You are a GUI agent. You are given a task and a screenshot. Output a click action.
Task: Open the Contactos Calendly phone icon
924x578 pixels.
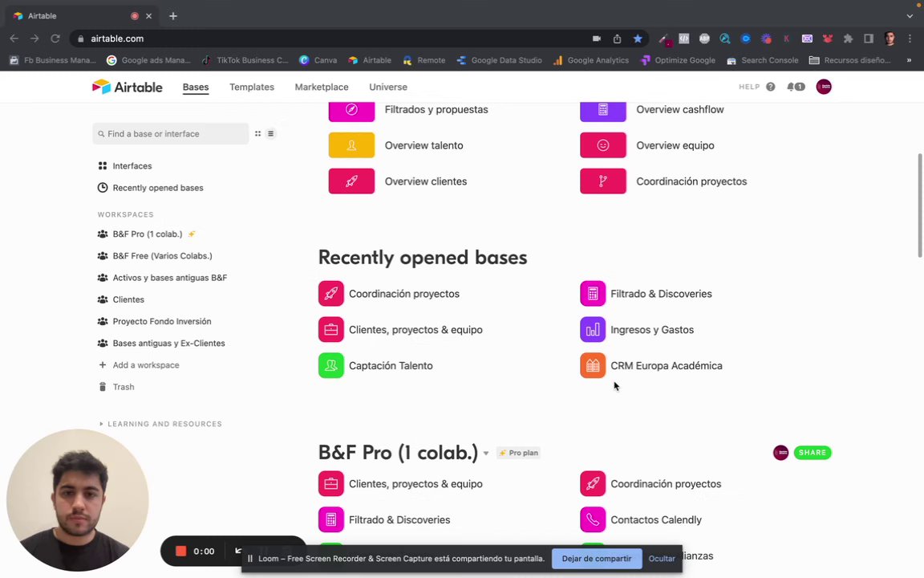(593, 519)
